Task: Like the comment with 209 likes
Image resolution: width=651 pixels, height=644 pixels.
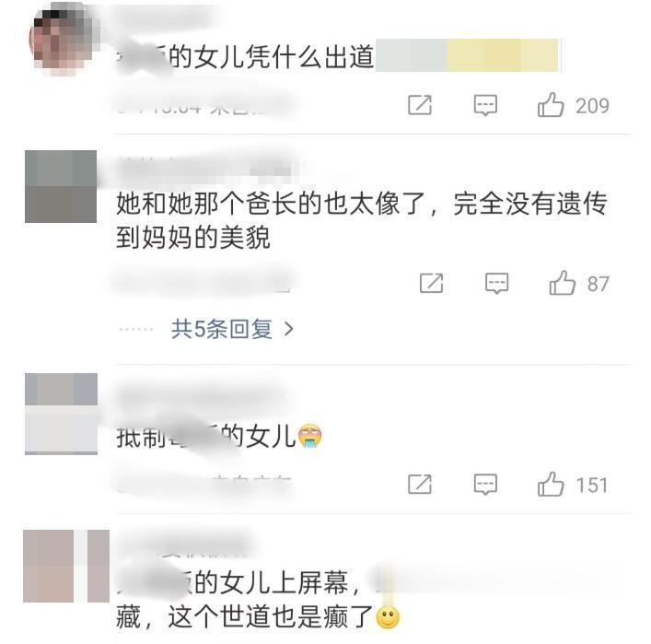Action: tap(551, 105)
